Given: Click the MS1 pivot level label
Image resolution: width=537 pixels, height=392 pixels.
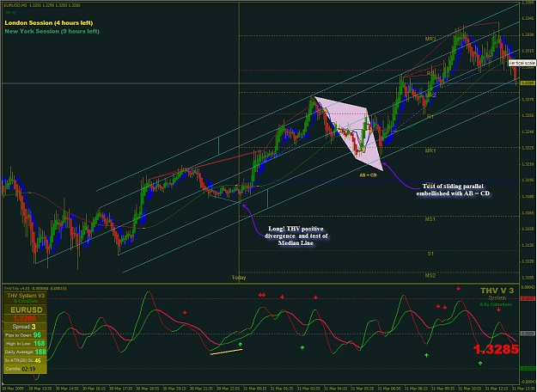Looking at the screenshot, I should 430,219.
